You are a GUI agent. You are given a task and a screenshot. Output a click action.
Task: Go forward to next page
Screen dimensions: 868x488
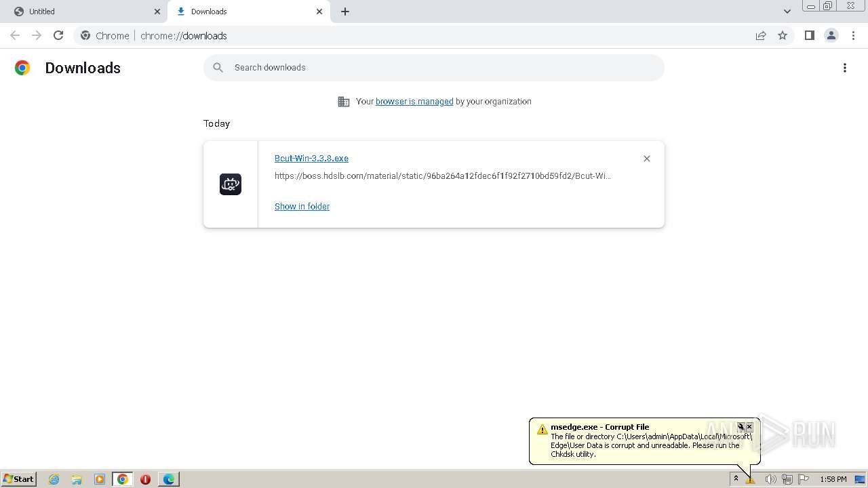point(37,35)
